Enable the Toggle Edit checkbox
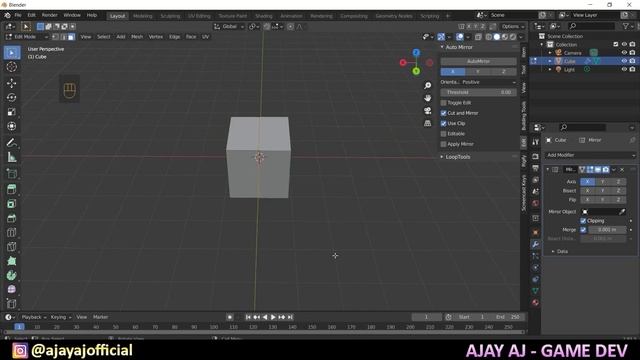This screenshot has width=640, height=360. [x=444, y=103]
